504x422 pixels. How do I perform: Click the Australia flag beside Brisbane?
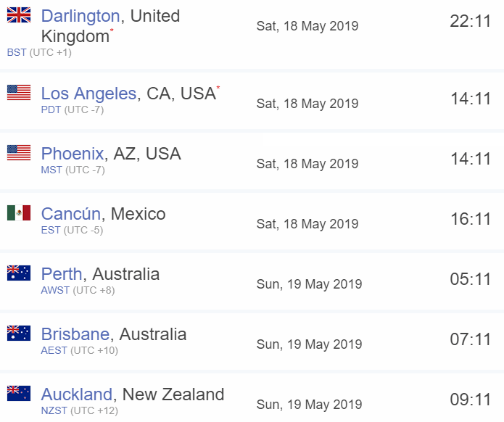tap(19, 333)
